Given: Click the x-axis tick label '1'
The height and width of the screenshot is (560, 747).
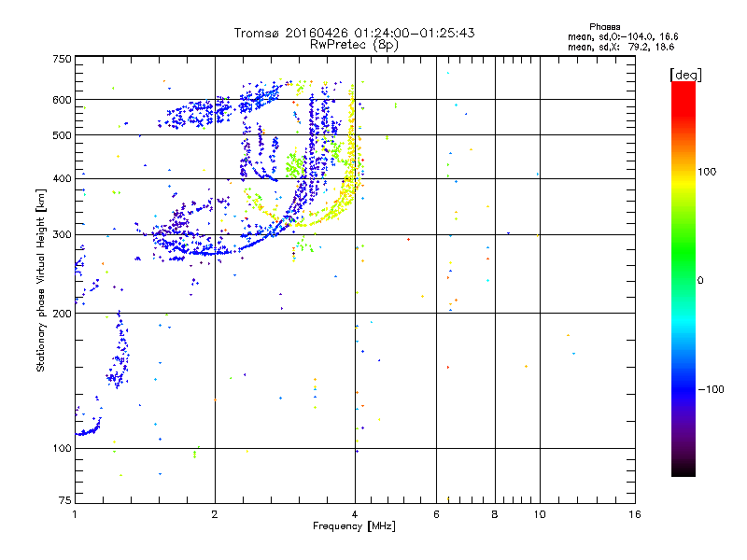Looking at the screenshot, I should coord(75,514).
